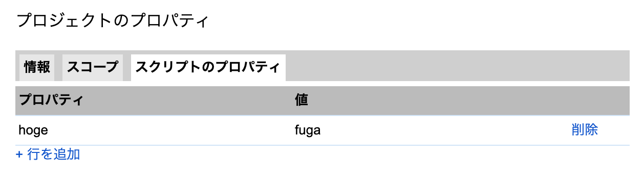Click empty gray tab bar area
The image size is (644, 194).
coord(457,66)
